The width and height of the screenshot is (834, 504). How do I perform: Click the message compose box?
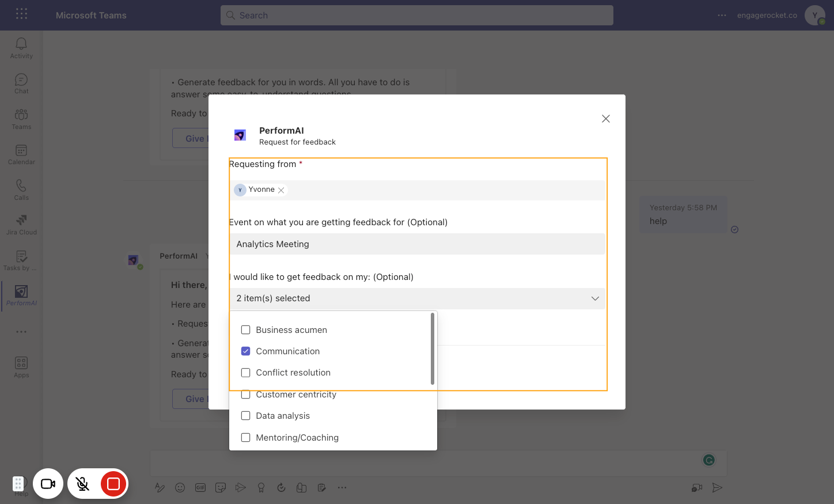pyautogui.click(x=438, y=463)
